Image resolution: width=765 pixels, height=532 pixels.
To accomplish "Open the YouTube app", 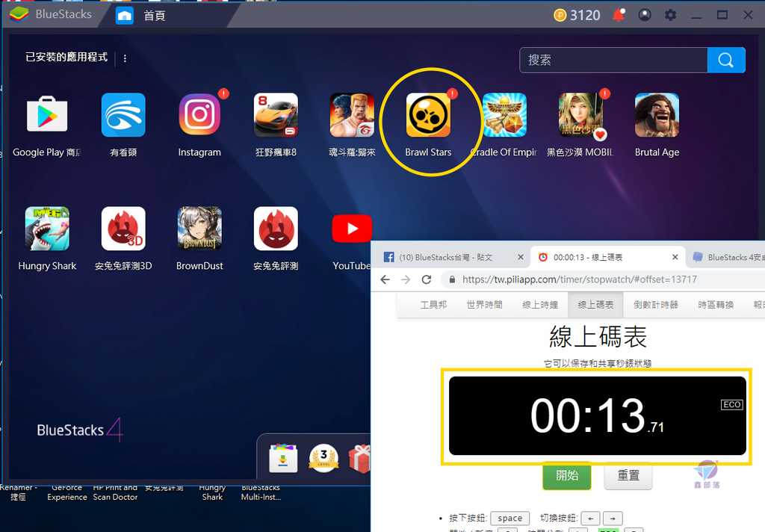I will coord(351,229).
